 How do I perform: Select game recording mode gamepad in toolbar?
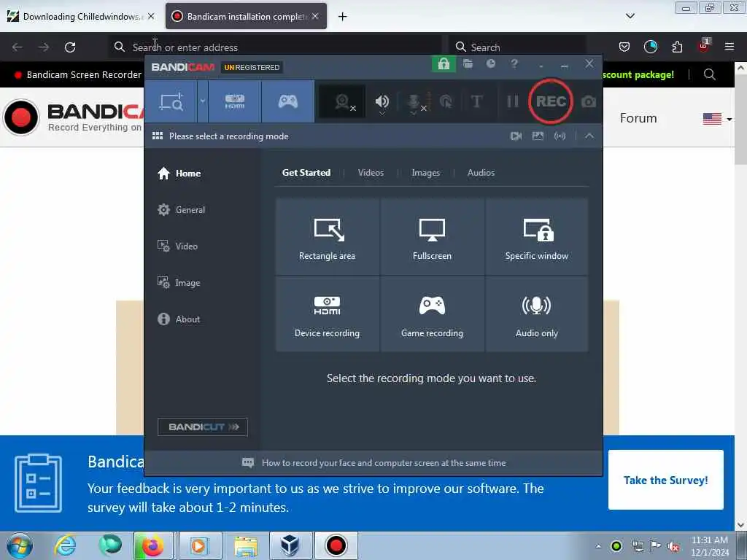coord(287,101)
